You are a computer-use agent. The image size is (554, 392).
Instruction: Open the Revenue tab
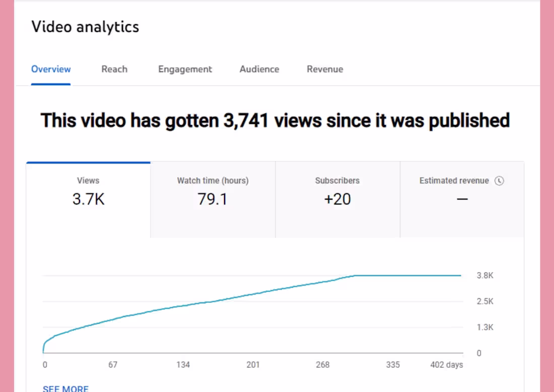[x=324, y=69]
